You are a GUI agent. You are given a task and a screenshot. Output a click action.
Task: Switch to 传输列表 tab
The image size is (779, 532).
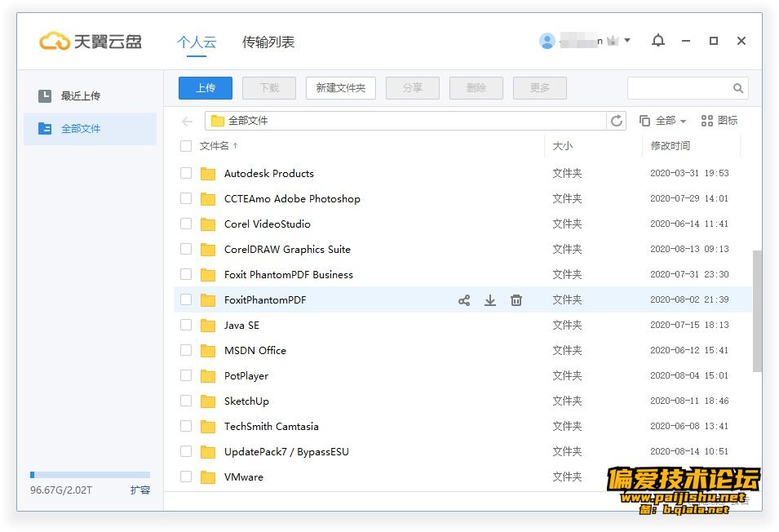click(x=268, y=42)
